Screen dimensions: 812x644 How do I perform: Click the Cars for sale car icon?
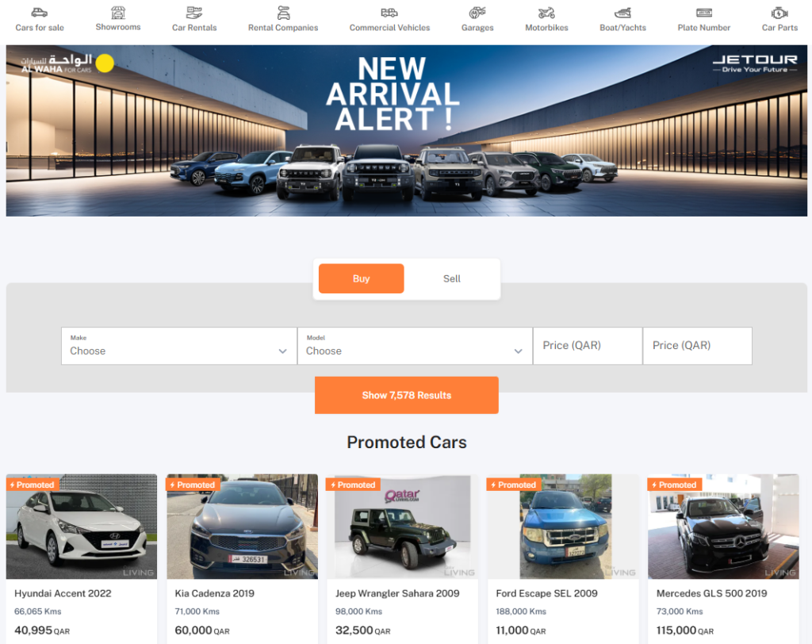40,13
